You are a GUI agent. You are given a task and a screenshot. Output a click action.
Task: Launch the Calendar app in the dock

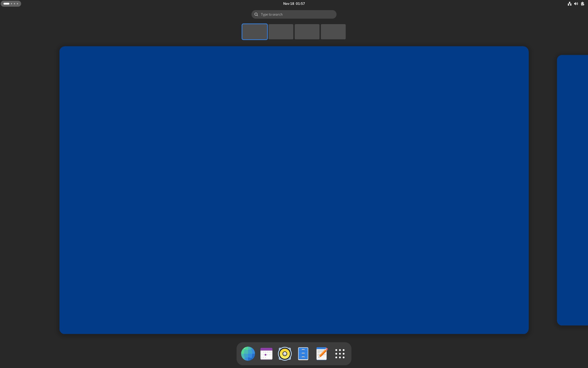pos(266,354)
